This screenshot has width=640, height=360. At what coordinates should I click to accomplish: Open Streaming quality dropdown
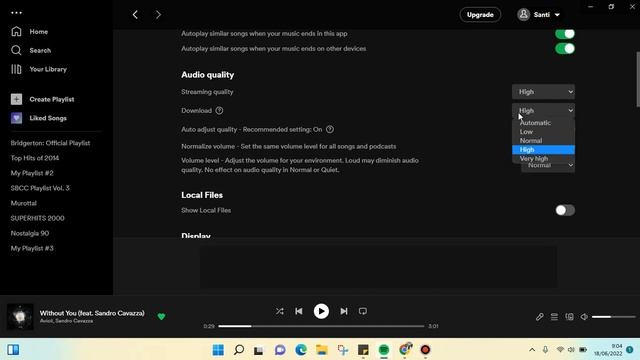(543, 92)
